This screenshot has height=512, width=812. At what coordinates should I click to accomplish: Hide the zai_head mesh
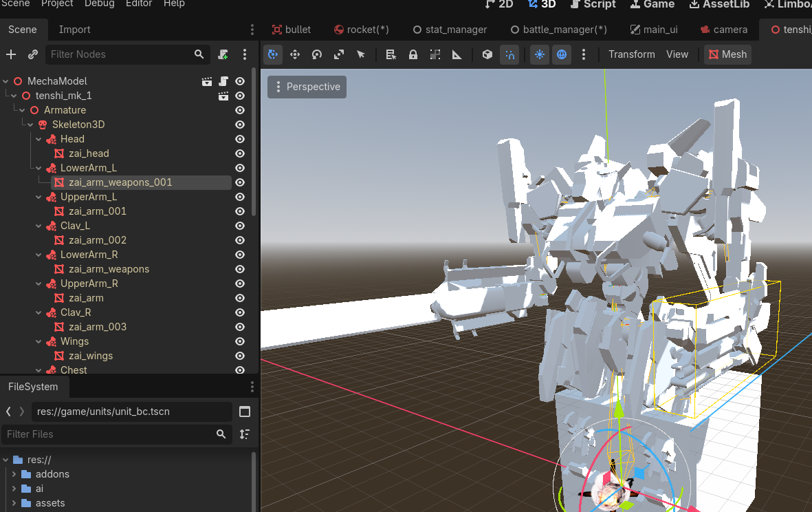pos(239,153)
